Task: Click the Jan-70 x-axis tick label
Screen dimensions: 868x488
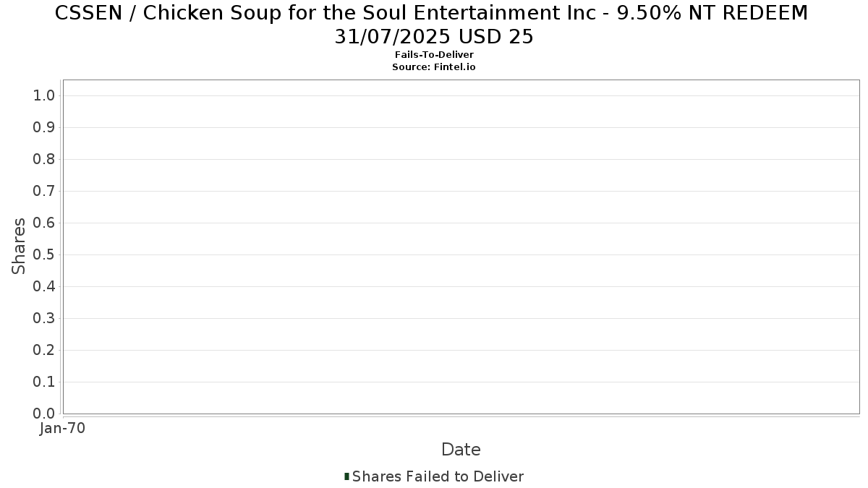Action: pyautogui.click(x=62, y=429)
